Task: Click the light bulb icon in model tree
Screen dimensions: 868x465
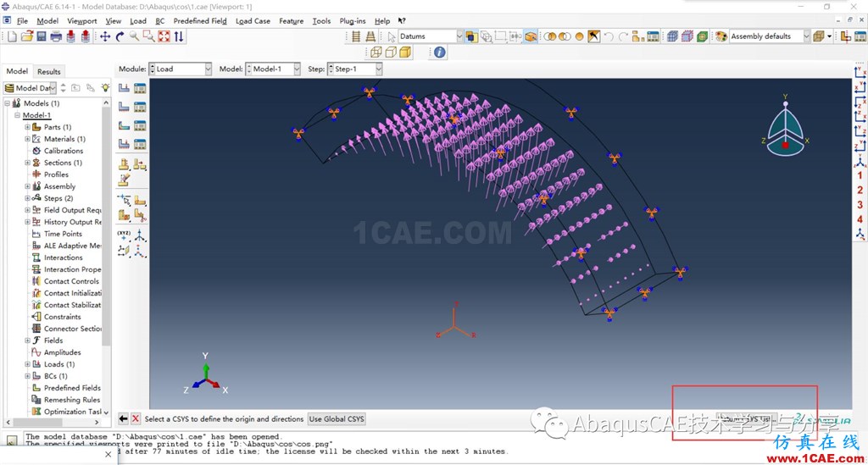Action: [105, 88]
